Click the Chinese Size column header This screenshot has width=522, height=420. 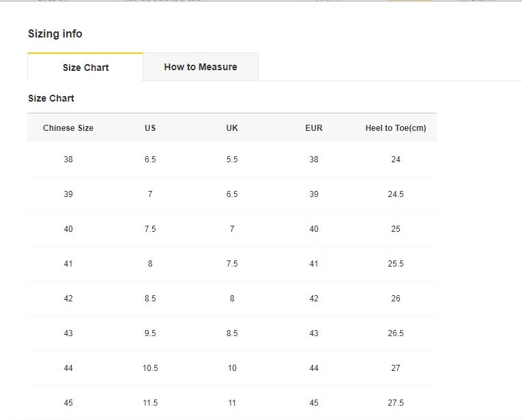[68, 128]
